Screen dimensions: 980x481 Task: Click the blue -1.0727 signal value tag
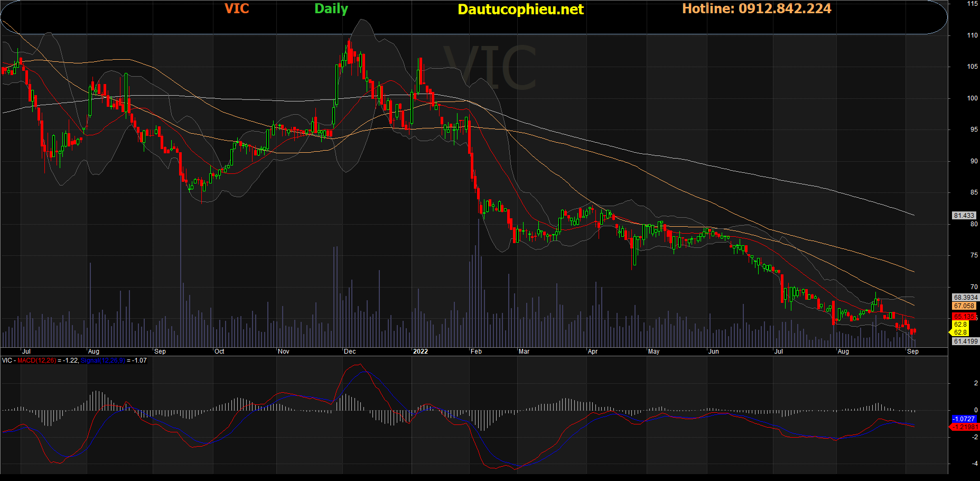click(x=964, y=419)
